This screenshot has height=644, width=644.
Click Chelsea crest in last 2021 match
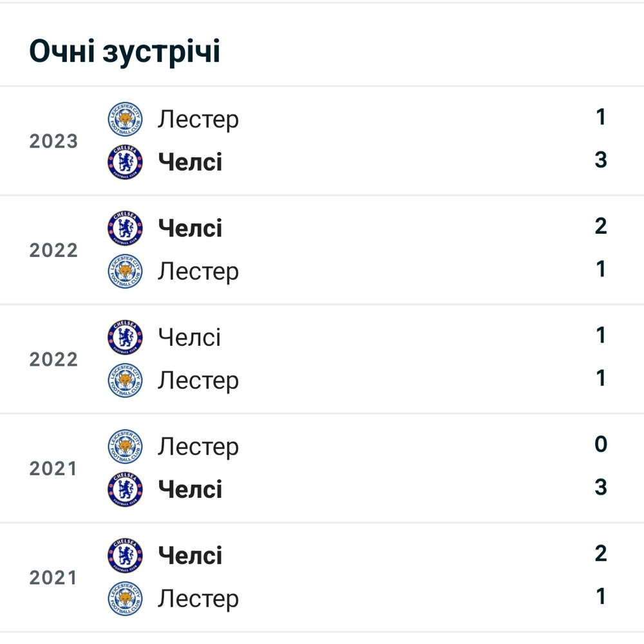[x=126, y=555]
